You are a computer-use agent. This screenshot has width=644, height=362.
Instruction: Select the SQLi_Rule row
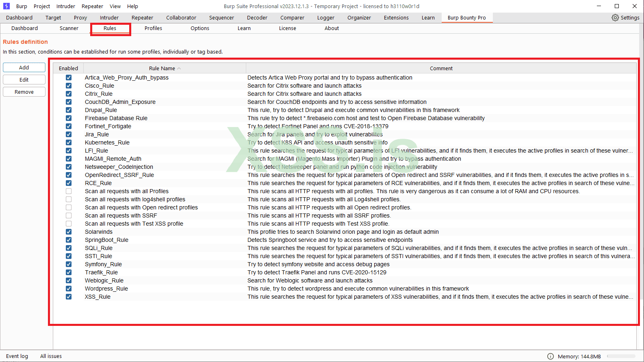click(345, 248)
